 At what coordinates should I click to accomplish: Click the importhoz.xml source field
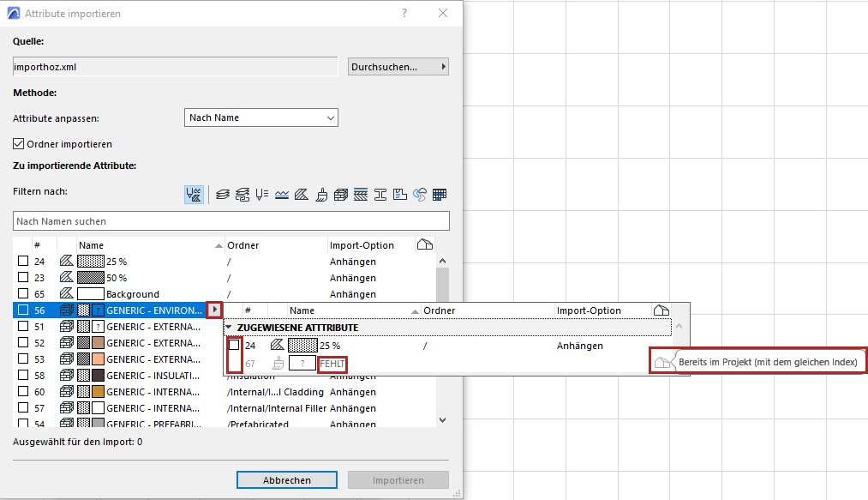pos(175,67)
